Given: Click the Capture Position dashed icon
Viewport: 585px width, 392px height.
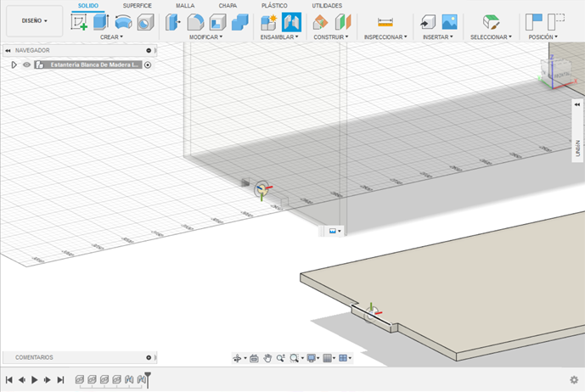Looking at the screenshot, I should click(556, 22).
